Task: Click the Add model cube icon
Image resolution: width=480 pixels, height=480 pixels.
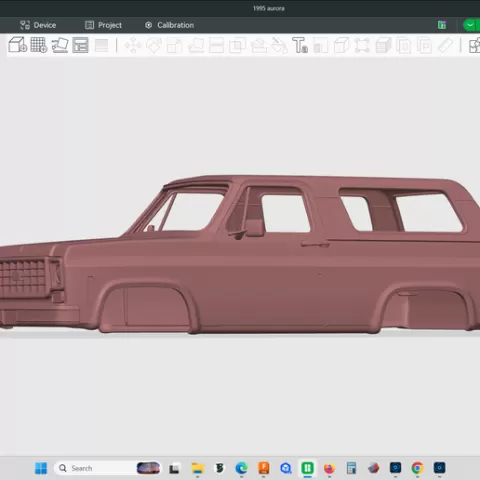Action: tap(17, 45)
